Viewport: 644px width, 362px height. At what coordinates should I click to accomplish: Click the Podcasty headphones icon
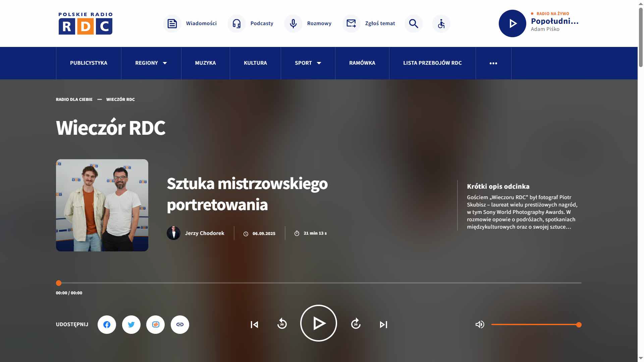[x=236, y=23]
